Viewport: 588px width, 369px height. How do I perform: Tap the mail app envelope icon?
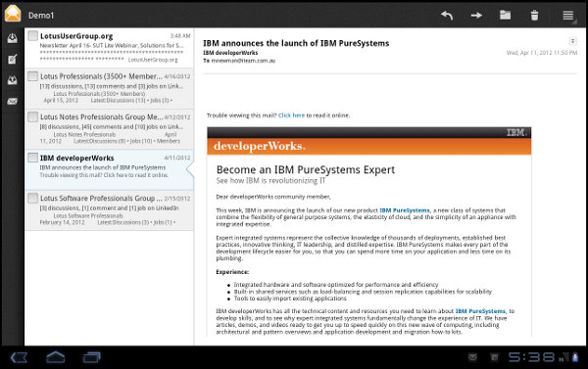[13, 14]
